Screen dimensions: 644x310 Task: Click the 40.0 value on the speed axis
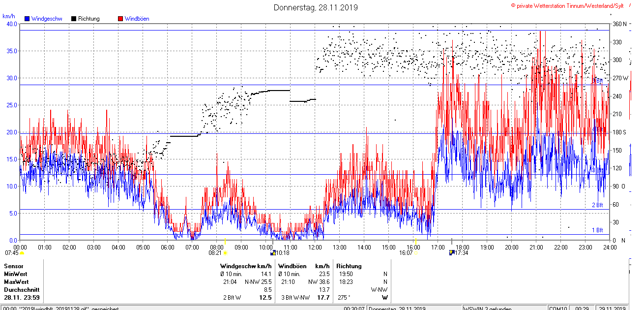(x=11, y=24)
